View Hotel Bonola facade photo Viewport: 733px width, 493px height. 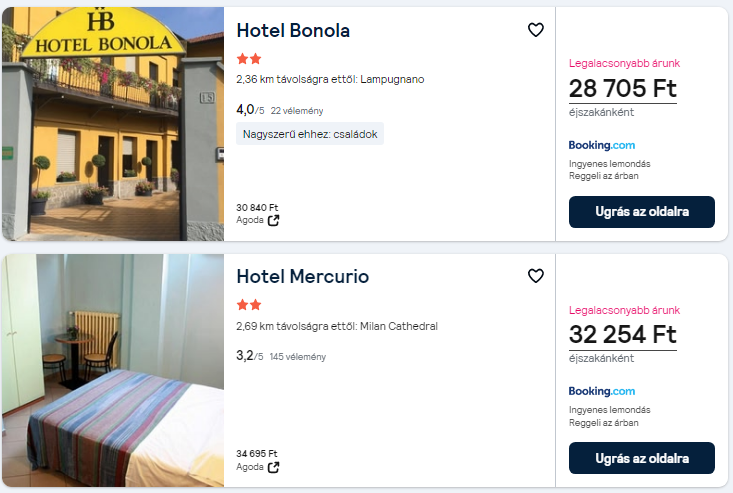tap(112, 124)
